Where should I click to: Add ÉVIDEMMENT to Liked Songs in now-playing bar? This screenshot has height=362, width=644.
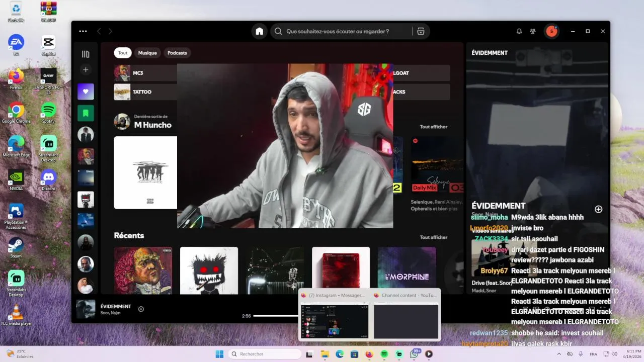141,309
